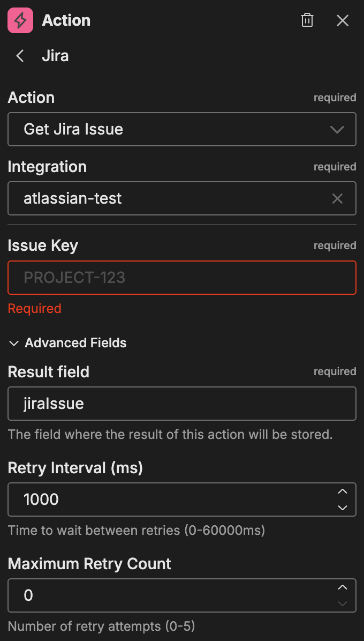Click the Issue Key input field
The image size is (364, 641).
182,278
